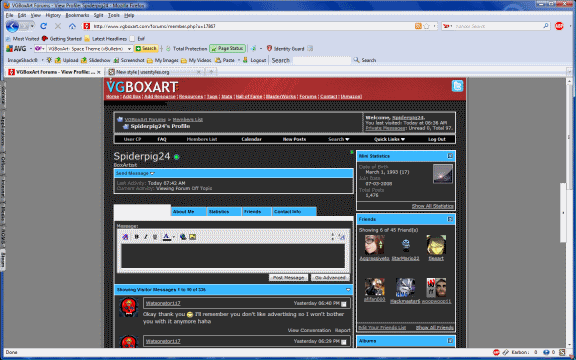
Task: Click the Page Status button
Action: click(x=227, y=48)
